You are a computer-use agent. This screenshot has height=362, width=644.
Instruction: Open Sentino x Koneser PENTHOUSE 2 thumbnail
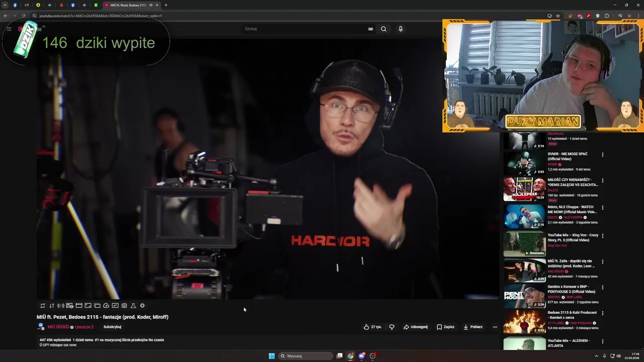(x=524, y=296)
